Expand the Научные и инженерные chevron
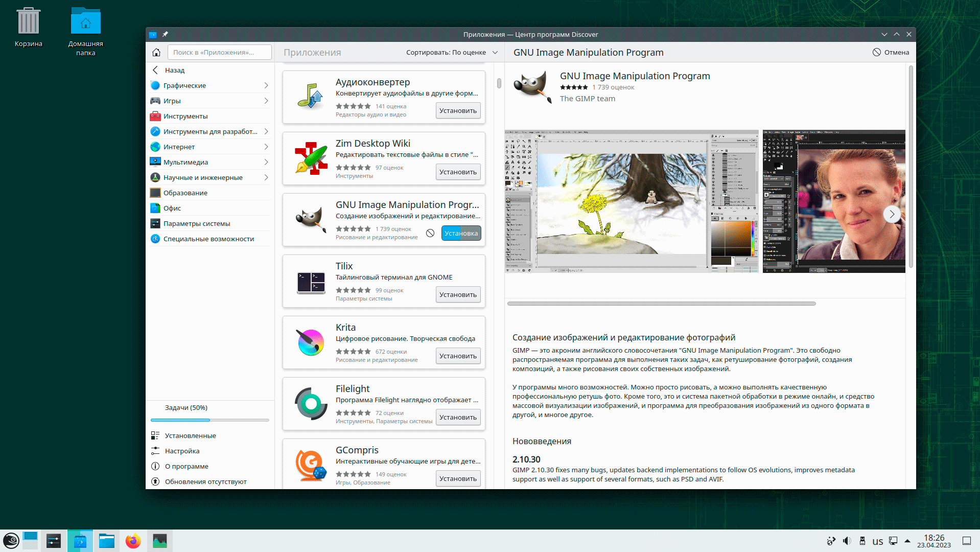Screen dimensions: 980x552 (x=266, y=177)
